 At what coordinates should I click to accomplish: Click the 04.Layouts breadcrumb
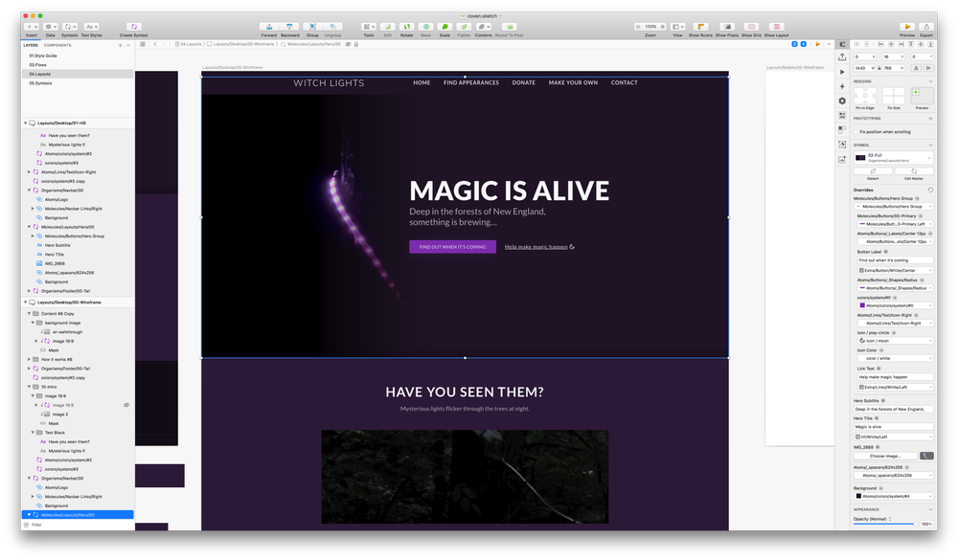190,44
